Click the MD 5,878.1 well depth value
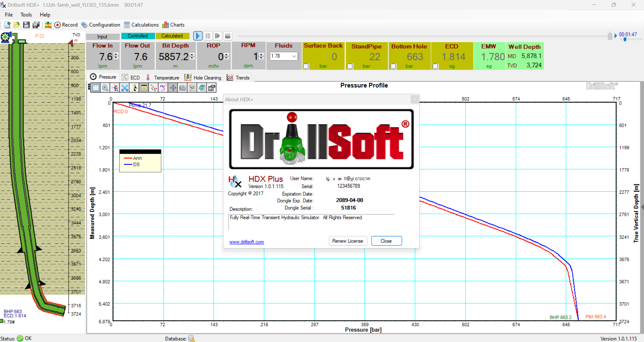The width and height of the screenshot is (644, 342). tap(531, 56)
